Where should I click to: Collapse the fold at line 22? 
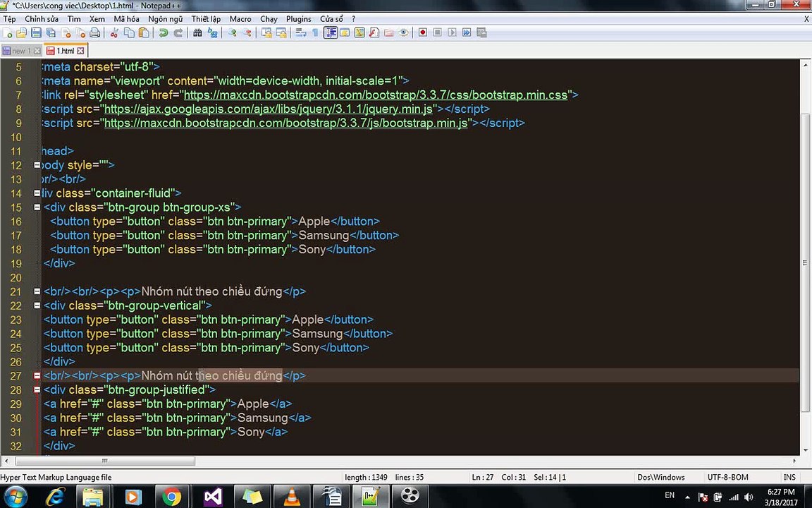(x=37, y=306)
